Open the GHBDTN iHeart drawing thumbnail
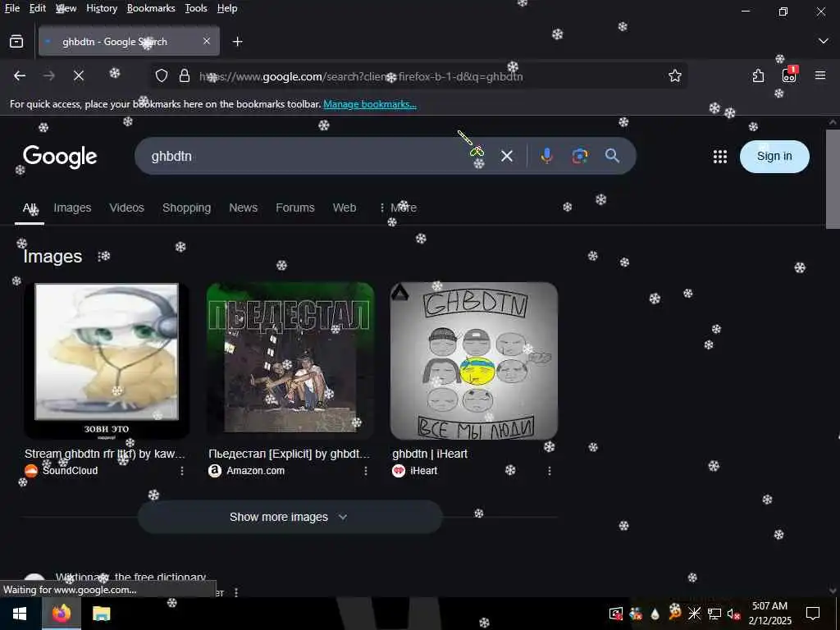This screenshot has width=840, height=630. point(474,361)
